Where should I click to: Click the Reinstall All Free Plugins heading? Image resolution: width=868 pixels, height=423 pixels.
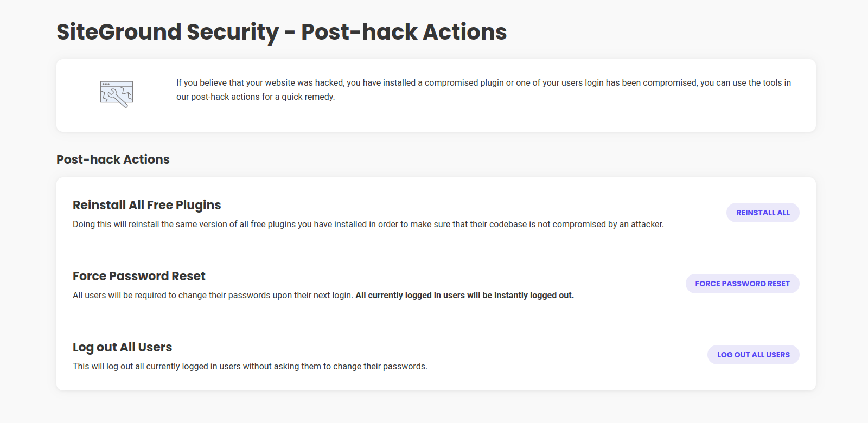coord(147,205)
